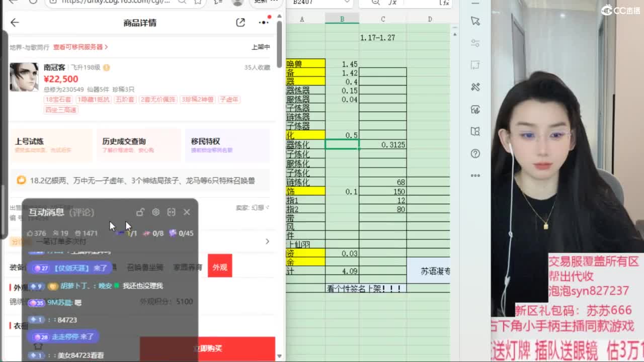The height and width of the screenshot is (362, 644).
Task: Close the 互动消息 chat overlay
Action: [x=187, y=212]
